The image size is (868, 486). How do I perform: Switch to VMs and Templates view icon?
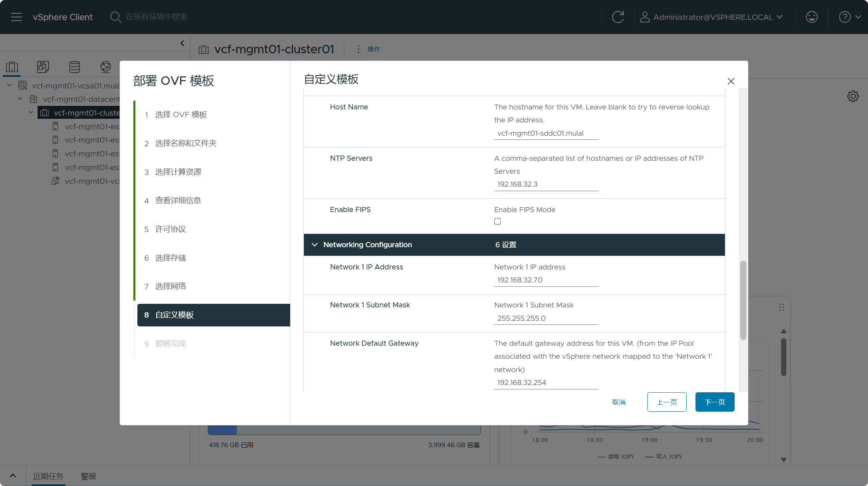[x=43, y=67]
